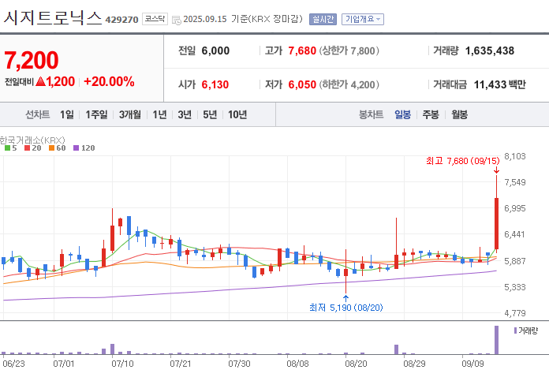This screenshot has width=549, height=392.
Task: Select the 1주일 line chart tab
Action: coord(96,114)
